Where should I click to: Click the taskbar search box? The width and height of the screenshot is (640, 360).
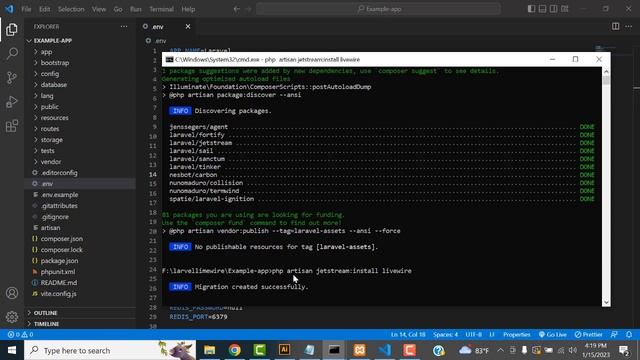[110, 350]
